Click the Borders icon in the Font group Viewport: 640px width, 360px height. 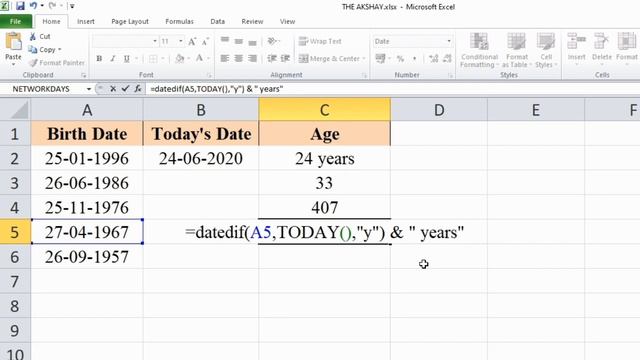pos(153,59)
